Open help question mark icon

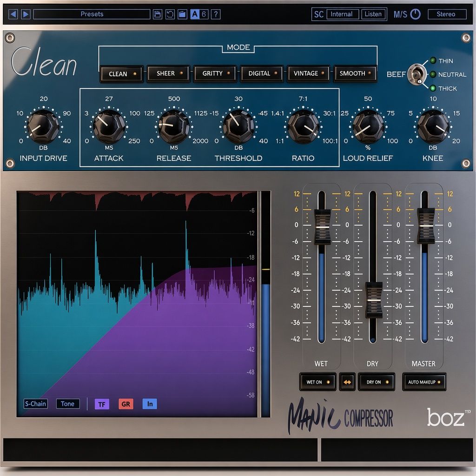point(216,14)
